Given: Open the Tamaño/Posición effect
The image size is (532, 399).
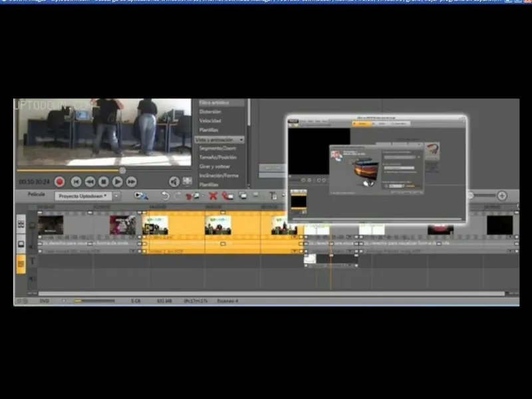Looking at the screenshot, I should [x=218, y=157].
